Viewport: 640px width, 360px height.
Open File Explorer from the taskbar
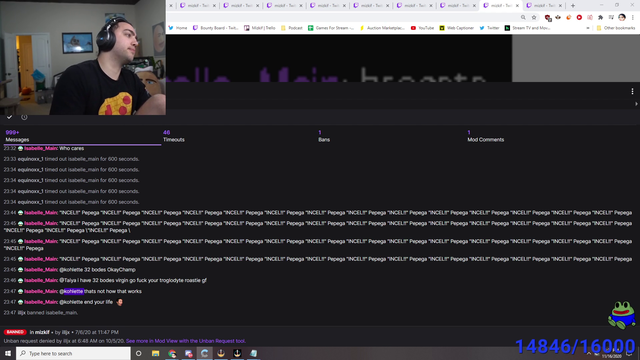coord(156,353)
